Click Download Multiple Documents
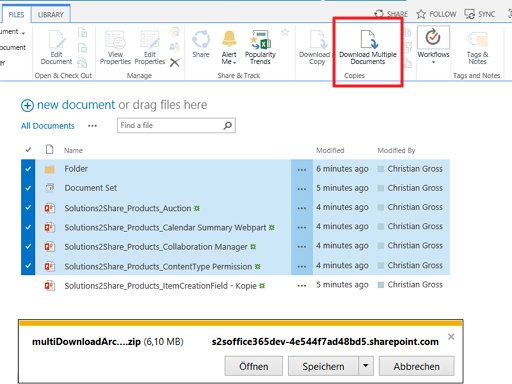 coord(368,47)
